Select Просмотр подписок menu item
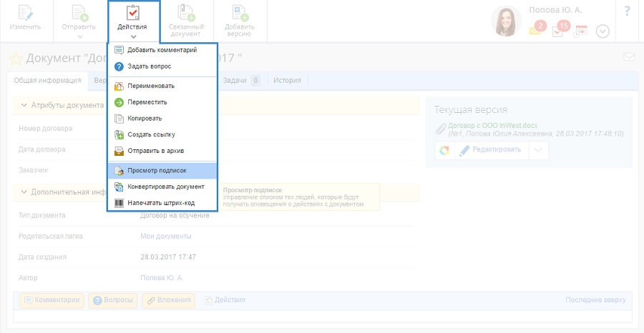The width and height of the screenshot is (644, 333). [x=162, y=171]
